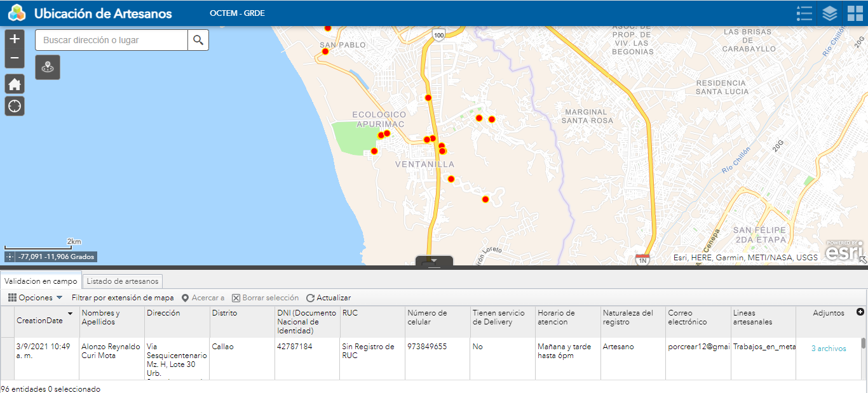Screen dimensions: 868x393
Task: Click the coordinates toggle icon at map bottom-left
Action: pos(9,257)
